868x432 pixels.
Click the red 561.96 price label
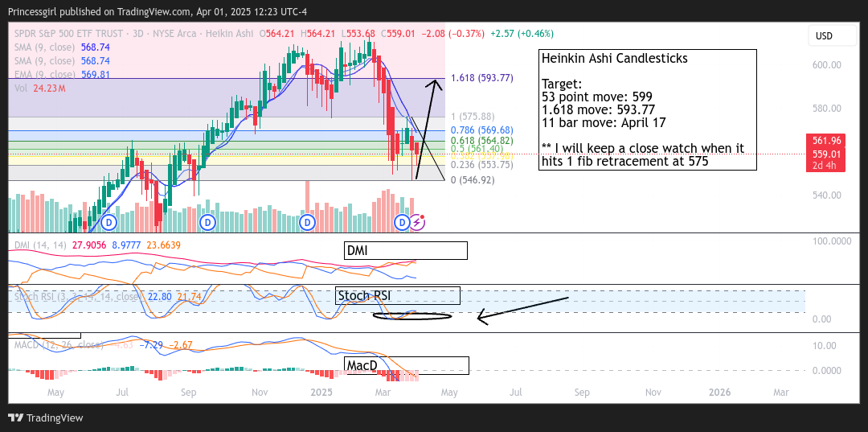pos(827,140)
